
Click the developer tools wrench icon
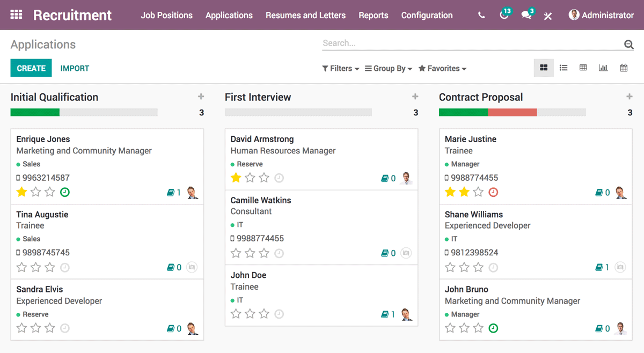[547, 16]
